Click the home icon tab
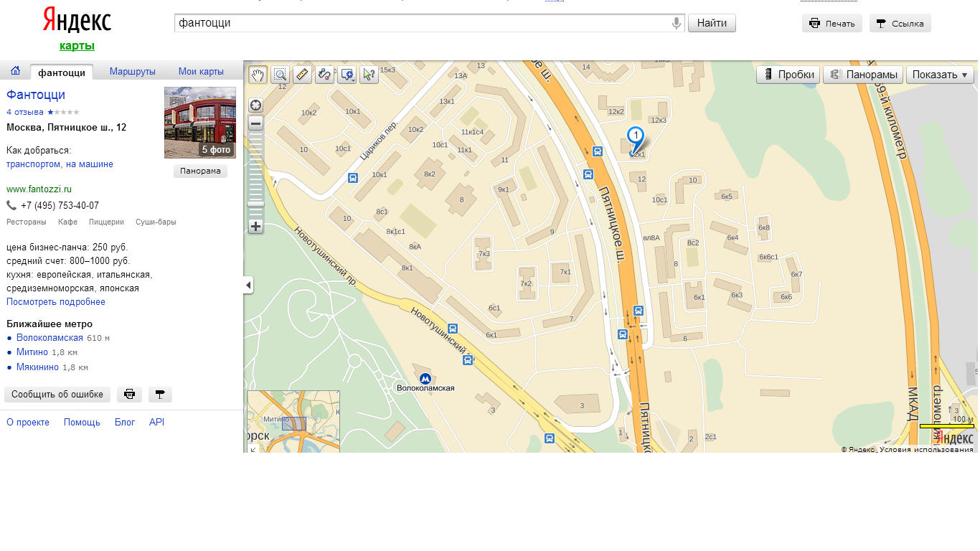 [x=15, y=71]
